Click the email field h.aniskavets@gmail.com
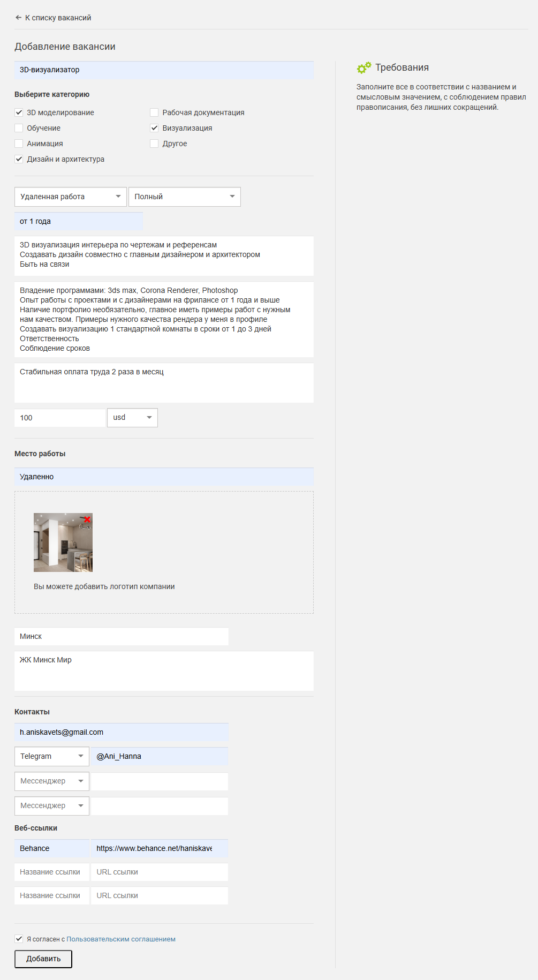The image size is (538, 980). [x=122, y=733]
